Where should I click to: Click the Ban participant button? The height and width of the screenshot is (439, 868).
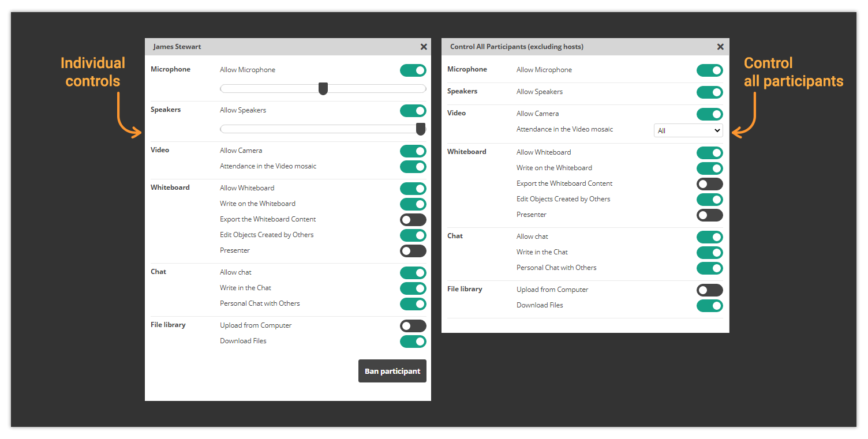392,371
